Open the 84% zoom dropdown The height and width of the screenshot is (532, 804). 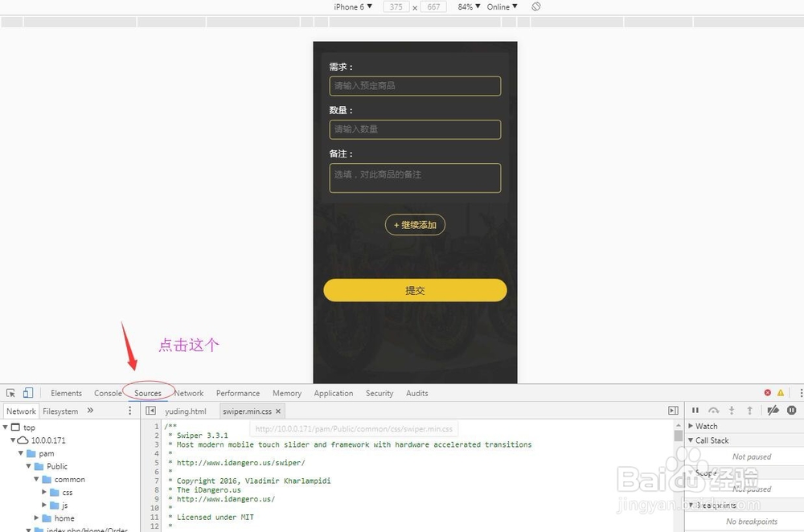click(x=470, y=6)
